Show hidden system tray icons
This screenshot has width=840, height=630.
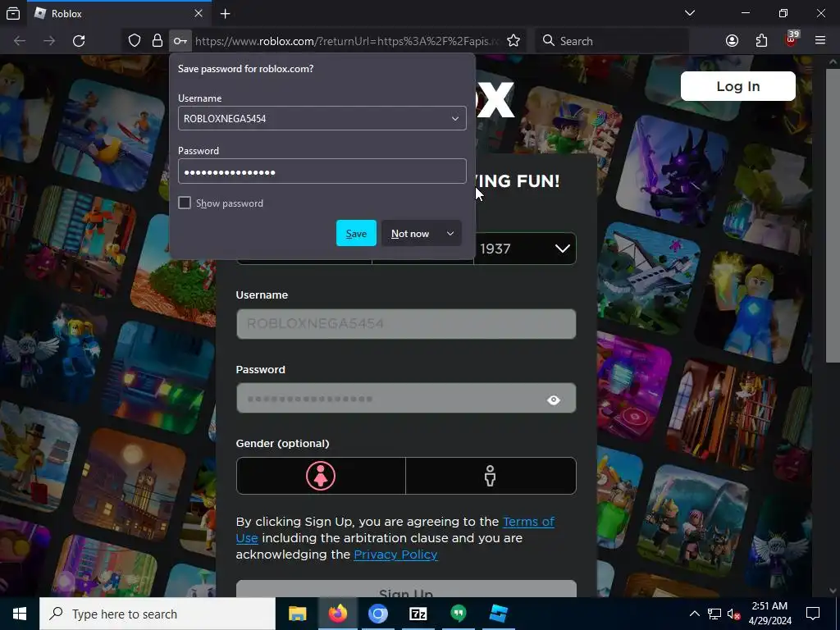click(x=694, y=614)
